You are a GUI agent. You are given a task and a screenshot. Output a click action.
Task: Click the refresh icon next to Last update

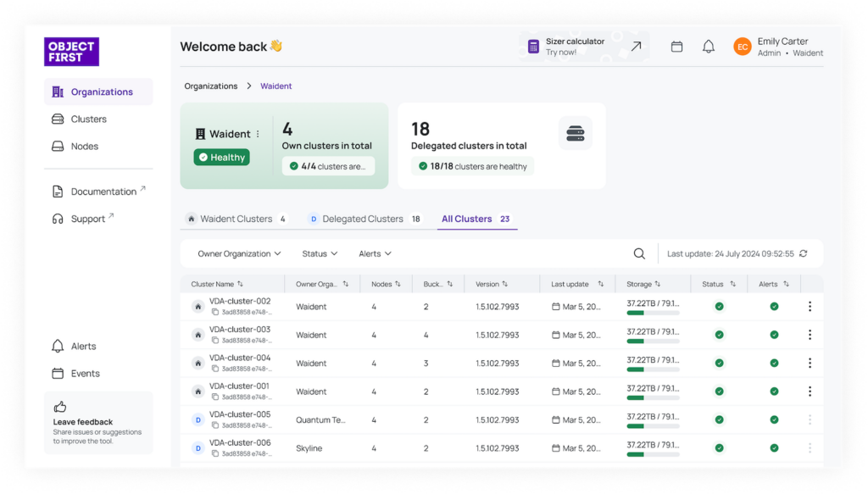pos(804,253)
